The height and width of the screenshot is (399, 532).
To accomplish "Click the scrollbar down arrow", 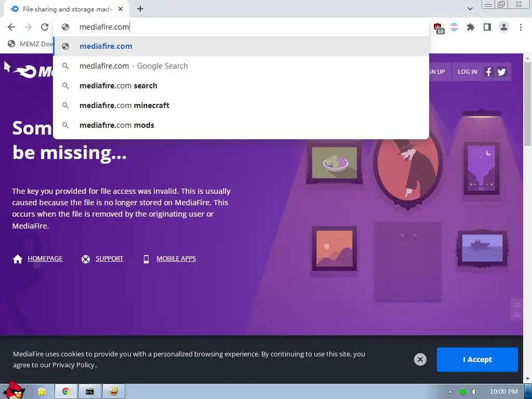I will pos(527,379).
